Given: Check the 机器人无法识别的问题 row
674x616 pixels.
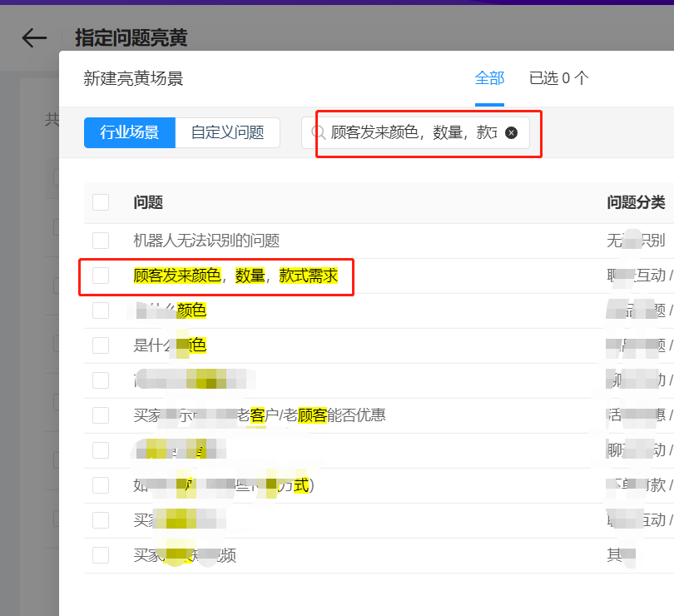Looking at the screenshot, I should point(101,241).
